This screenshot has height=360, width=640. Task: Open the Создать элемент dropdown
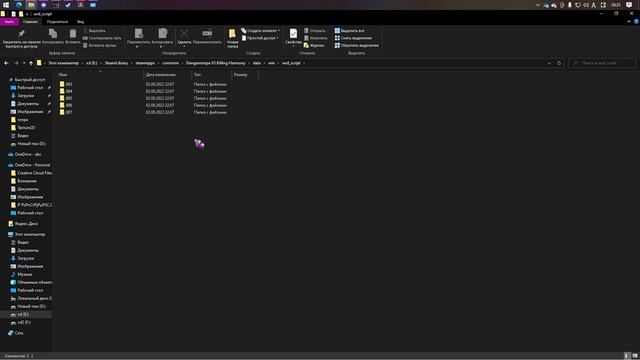click(x=260, y=31)
